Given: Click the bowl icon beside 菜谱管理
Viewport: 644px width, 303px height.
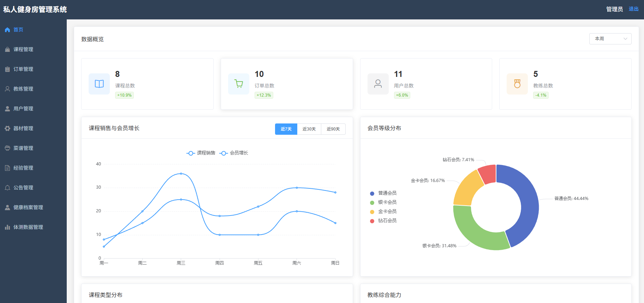Looking at the screenshot, I should coord(7,149).
